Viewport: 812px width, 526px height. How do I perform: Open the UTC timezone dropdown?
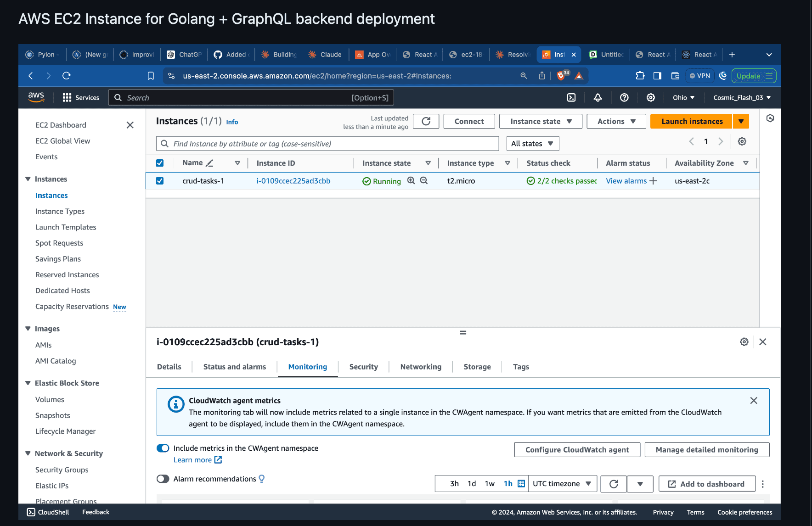pos(562,484)
